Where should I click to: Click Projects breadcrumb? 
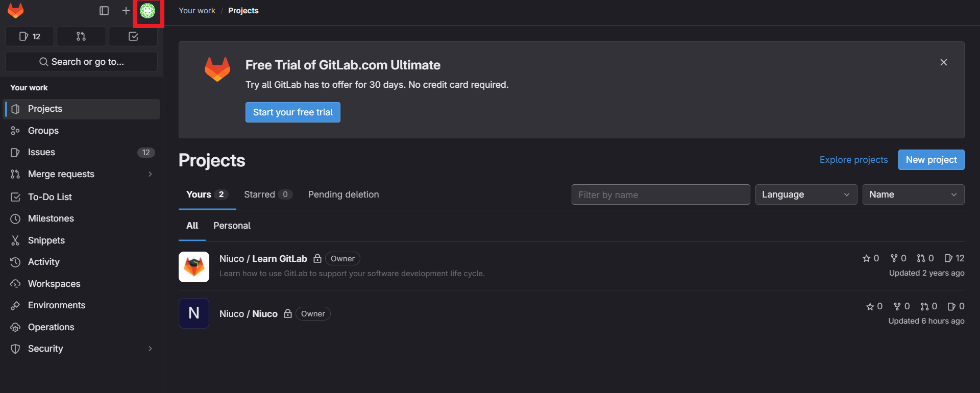click(243, 11)
